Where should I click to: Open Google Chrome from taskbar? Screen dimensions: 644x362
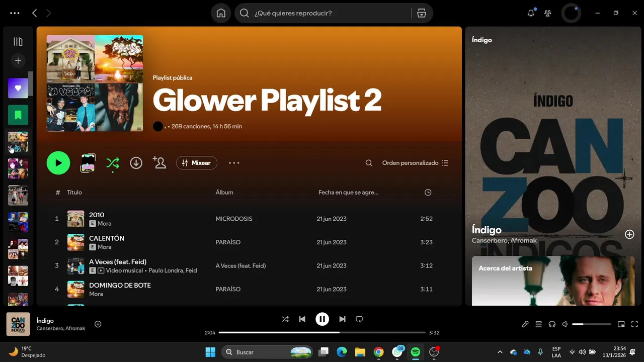point(378,352)
